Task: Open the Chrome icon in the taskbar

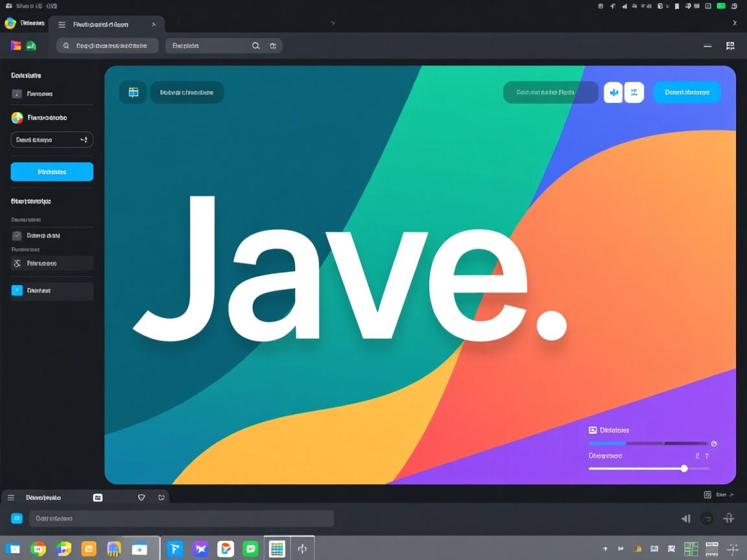Action: 38,548
